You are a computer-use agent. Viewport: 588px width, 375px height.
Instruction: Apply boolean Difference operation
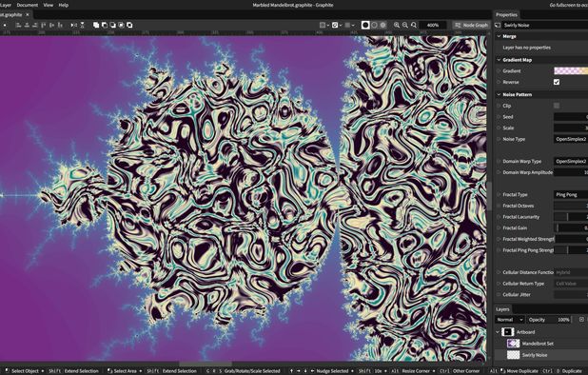129,25
